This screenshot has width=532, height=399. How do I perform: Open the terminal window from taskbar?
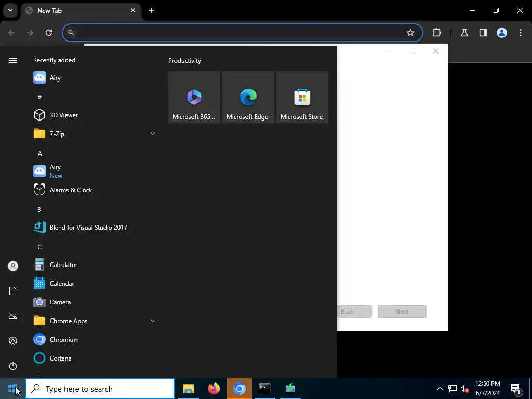tap(264, 389)
